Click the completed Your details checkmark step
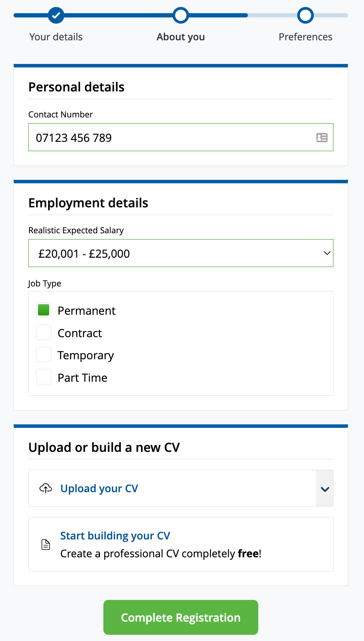 coord(56,16)
